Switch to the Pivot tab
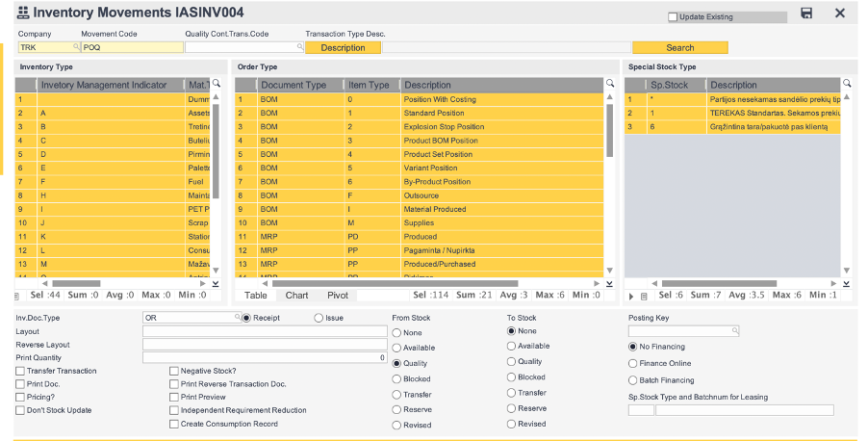Image resolution: width=868 pixels, height=441 pixels. [338, 296]
